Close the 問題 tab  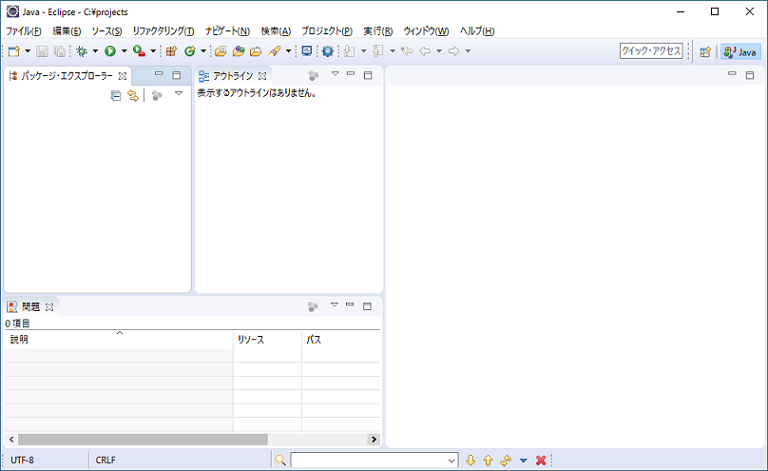pos(49,307)
